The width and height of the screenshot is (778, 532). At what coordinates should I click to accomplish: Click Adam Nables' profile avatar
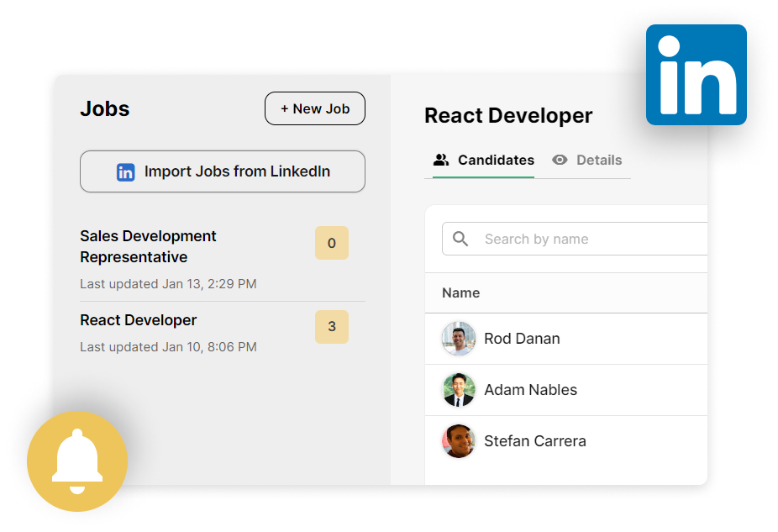coord(459,390)
